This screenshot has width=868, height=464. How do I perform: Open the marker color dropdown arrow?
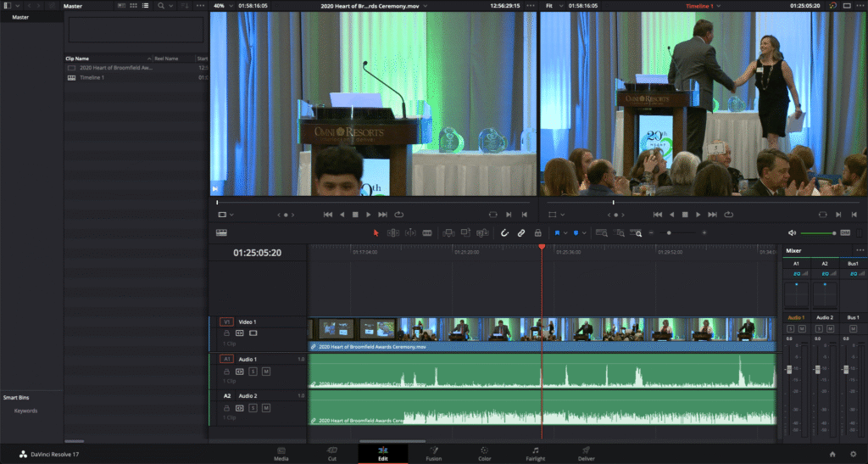[x=584, y=233]
